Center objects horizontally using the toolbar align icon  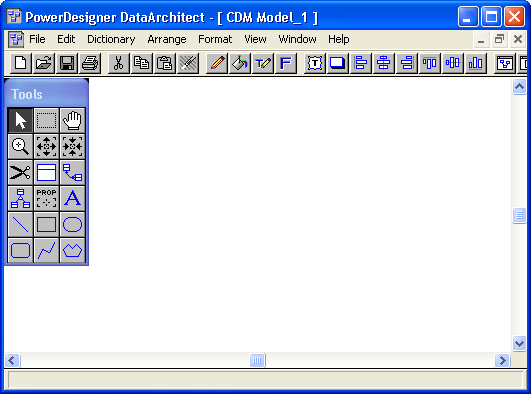[x=384, y=63]
